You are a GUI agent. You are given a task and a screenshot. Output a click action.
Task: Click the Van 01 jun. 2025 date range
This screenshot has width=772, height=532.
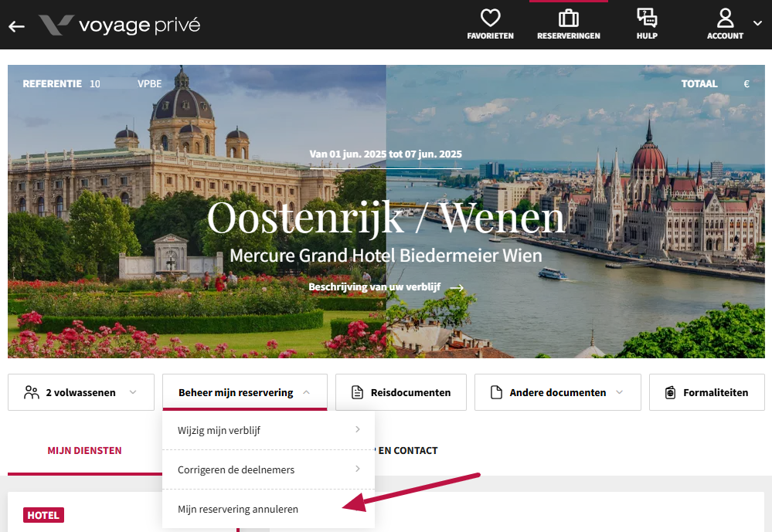[386, 154]
